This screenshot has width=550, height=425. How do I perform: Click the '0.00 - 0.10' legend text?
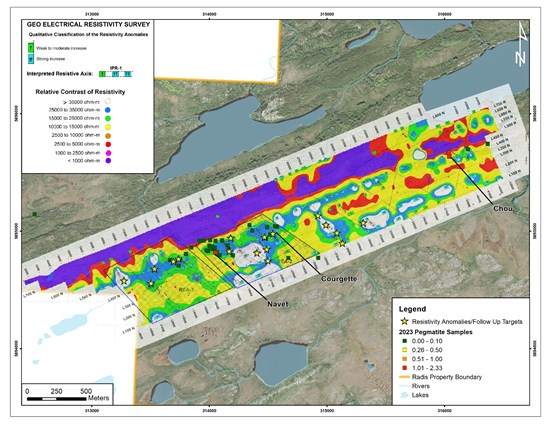pyautogui.click(x=427, y=341)
